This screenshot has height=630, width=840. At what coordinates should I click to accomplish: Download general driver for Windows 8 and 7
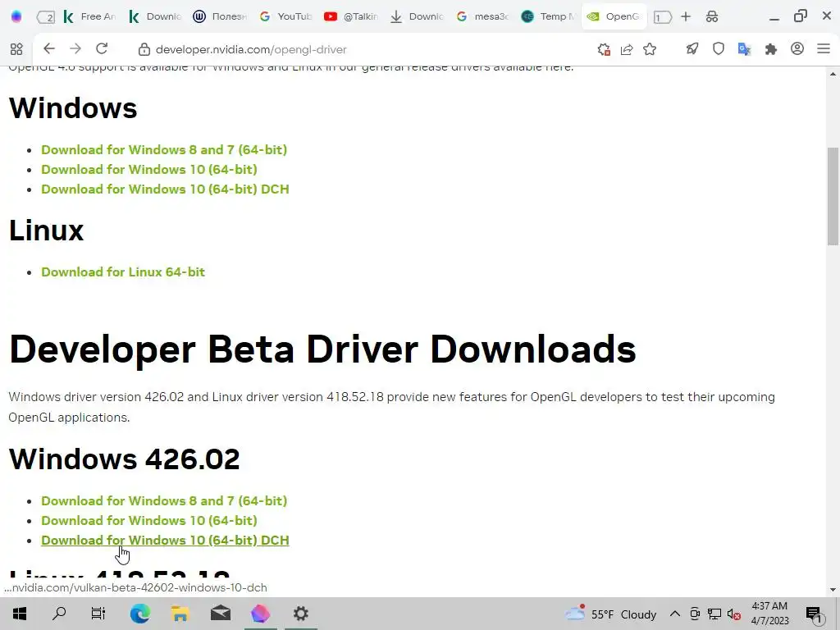[x=164, y=149]
